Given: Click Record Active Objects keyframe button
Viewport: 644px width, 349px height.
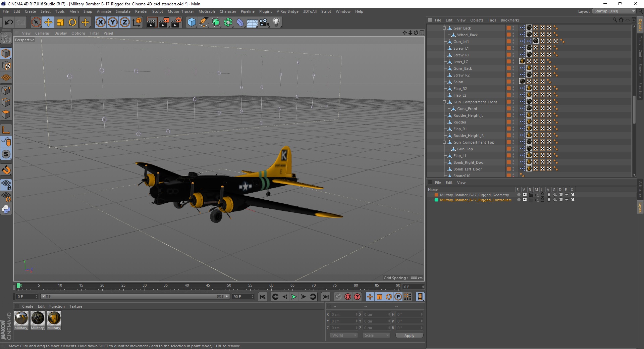Looking at the screenshot, I should 338,297.
